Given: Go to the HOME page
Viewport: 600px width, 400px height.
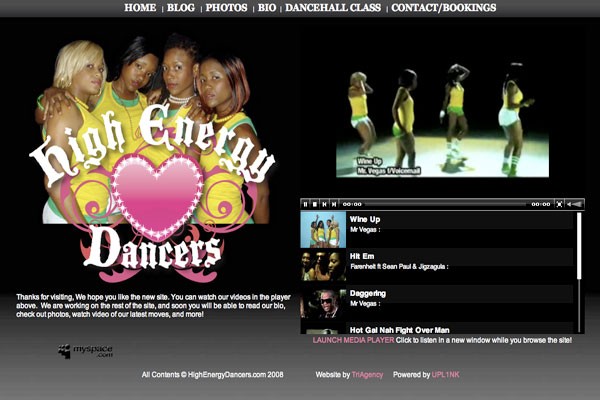Looking at the screenshot, I should tap(140, 8).
